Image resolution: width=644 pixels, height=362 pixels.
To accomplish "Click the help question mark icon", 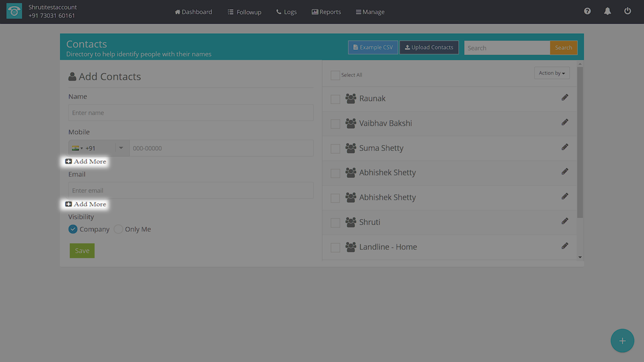I will click(x=587, y=11).
